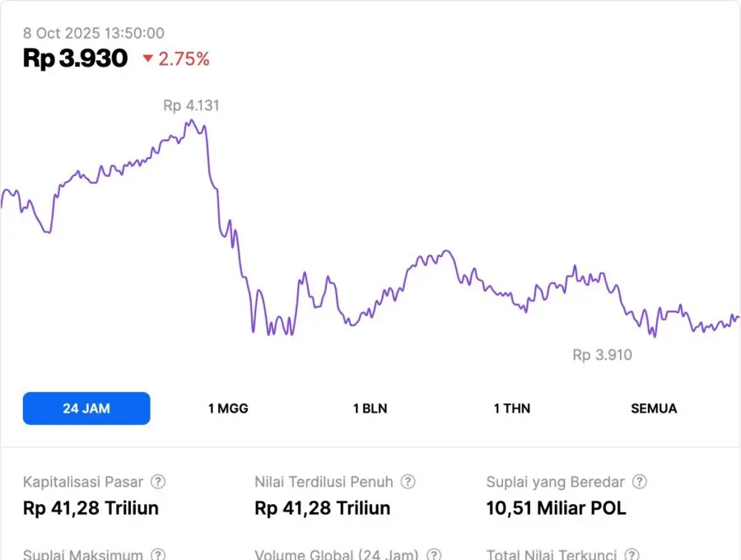Screen dimensions: 741x560
Task: Switch the chart to 1 MGG
Action: click(x=228, y=408)
